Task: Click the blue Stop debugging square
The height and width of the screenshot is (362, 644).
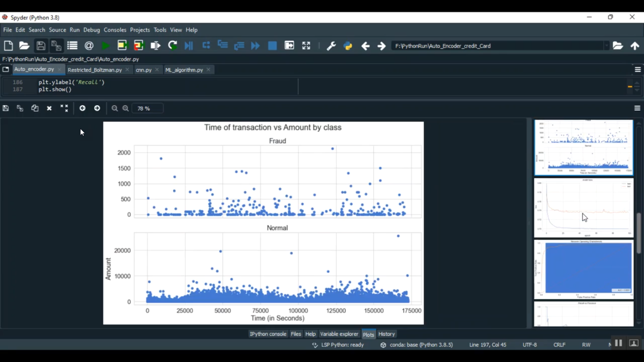Action: point(272,46)
